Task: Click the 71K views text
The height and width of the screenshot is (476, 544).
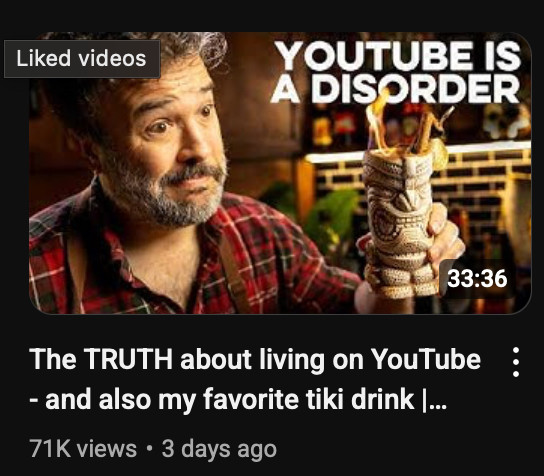Action: pyautogui.click(x=83, y=449)
